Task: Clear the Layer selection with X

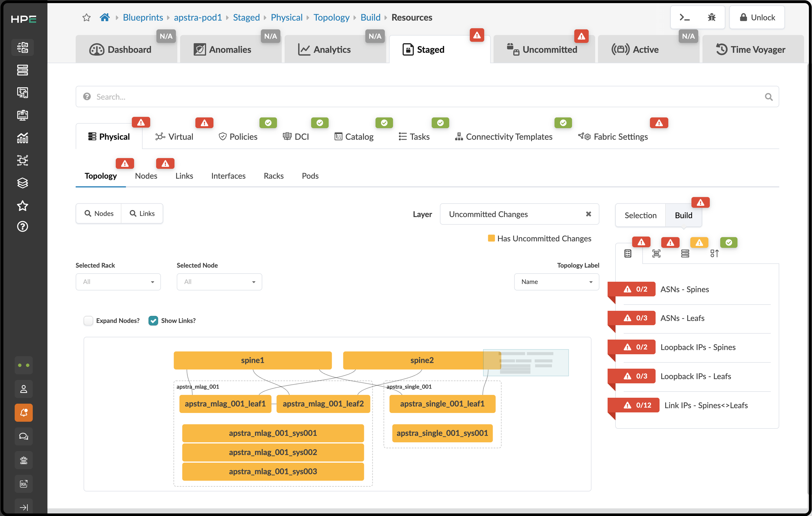Action: (588, 214)
